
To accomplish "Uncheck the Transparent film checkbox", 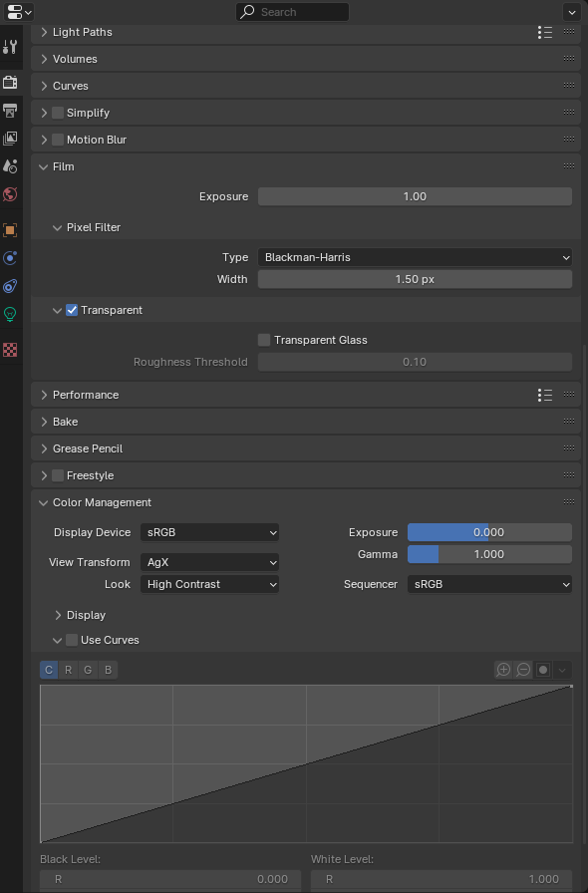I will tap(72, 310).
